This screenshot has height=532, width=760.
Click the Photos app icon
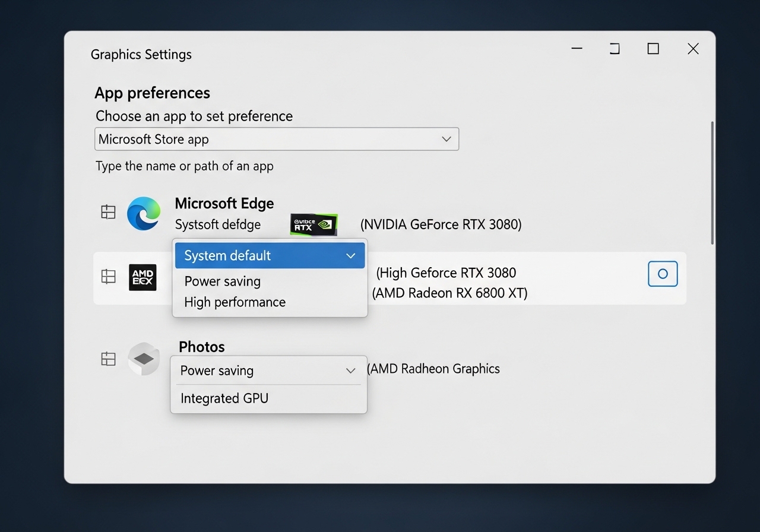pyautogui.click(x=144, y=359)
